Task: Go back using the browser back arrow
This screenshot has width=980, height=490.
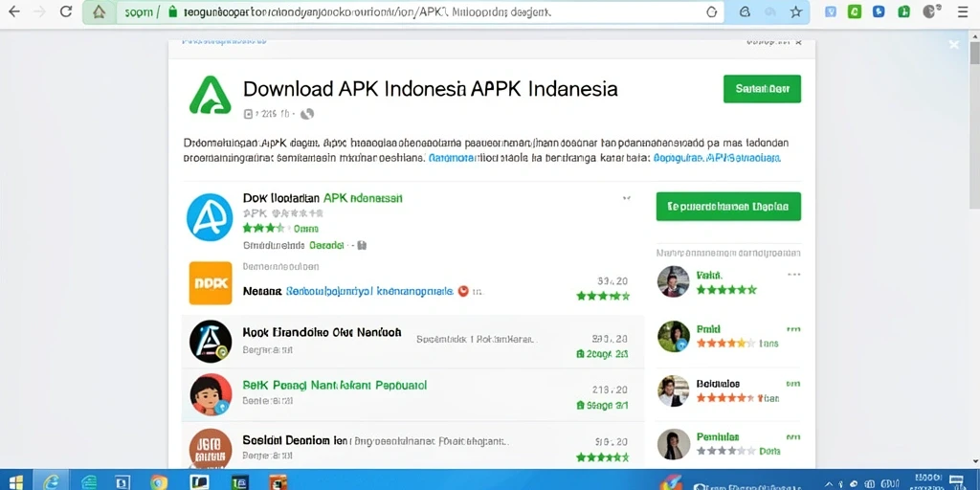Action: pyautogui.click(x=13, y=11)
